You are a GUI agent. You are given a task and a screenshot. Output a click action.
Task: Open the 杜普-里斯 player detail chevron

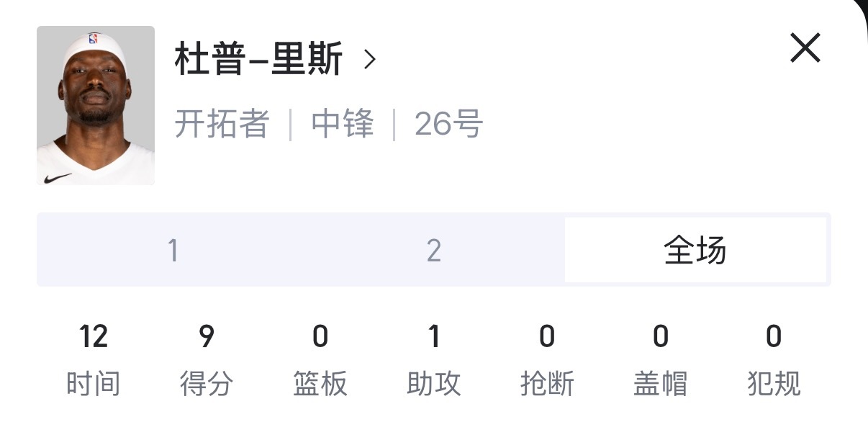369,59
